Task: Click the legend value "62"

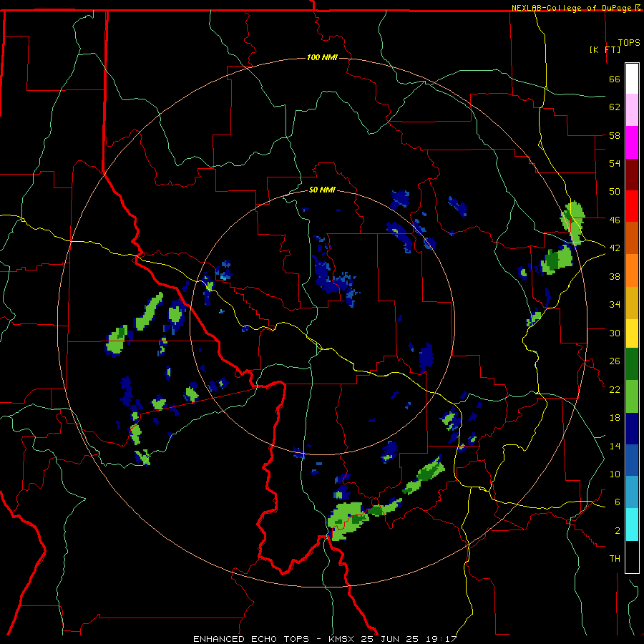Action: (x=615, y=107)
